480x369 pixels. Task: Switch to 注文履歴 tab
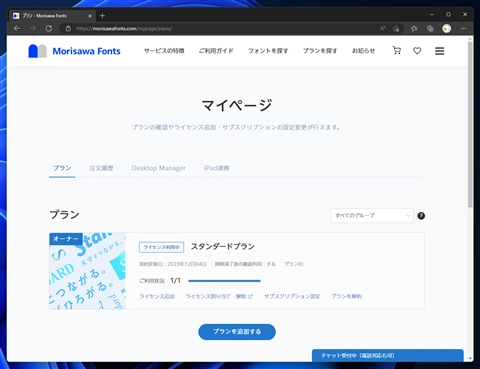pos(101,168)
